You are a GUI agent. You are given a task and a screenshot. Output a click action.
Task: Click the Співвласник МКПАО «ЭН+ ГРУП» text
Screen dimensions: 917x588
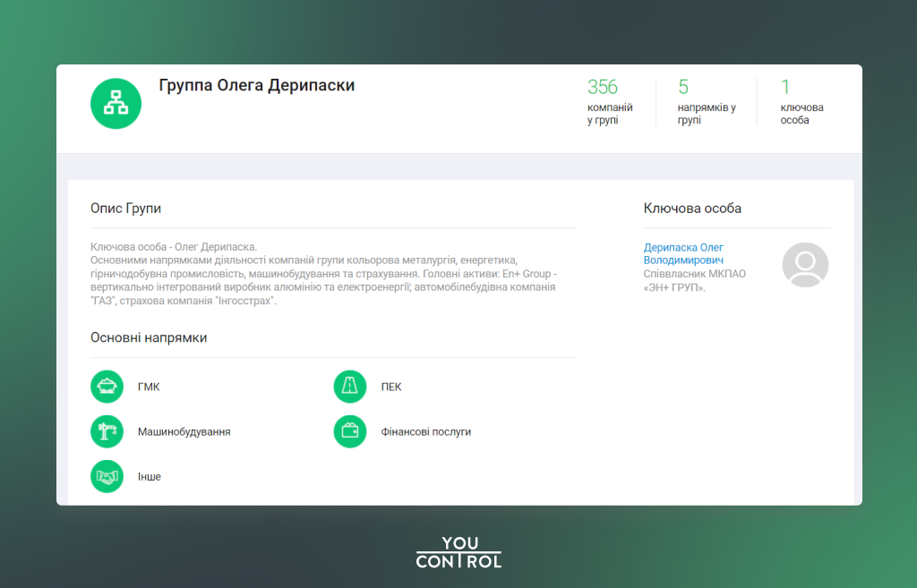coord(695,280)
